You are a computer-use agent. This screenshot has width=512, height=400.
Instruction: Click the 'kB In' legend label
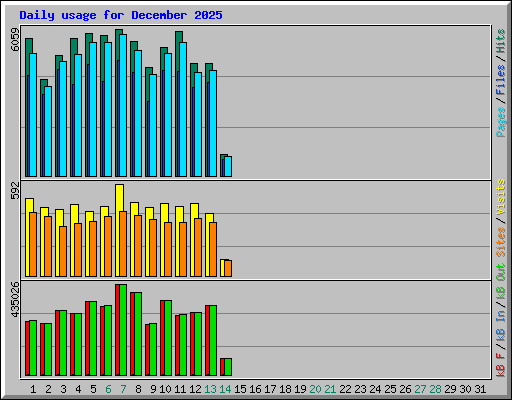(501, 325)
